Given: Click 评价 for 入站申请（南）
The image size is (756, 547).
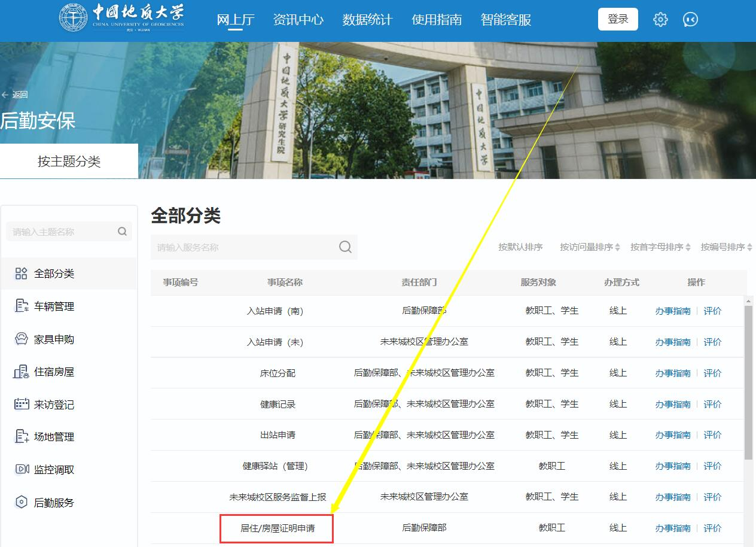Looking at the screenshot, I should coord(712,311).
